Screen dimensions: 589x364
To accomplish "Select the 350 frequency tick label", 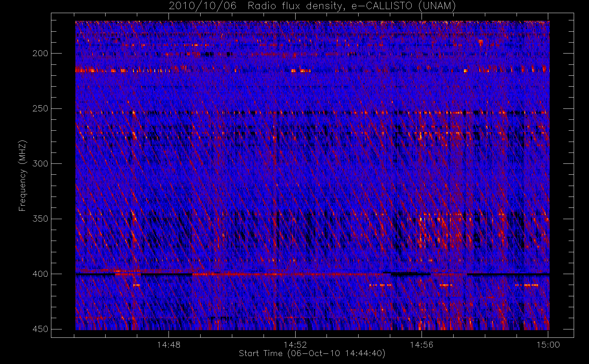I will coord(40,219).
